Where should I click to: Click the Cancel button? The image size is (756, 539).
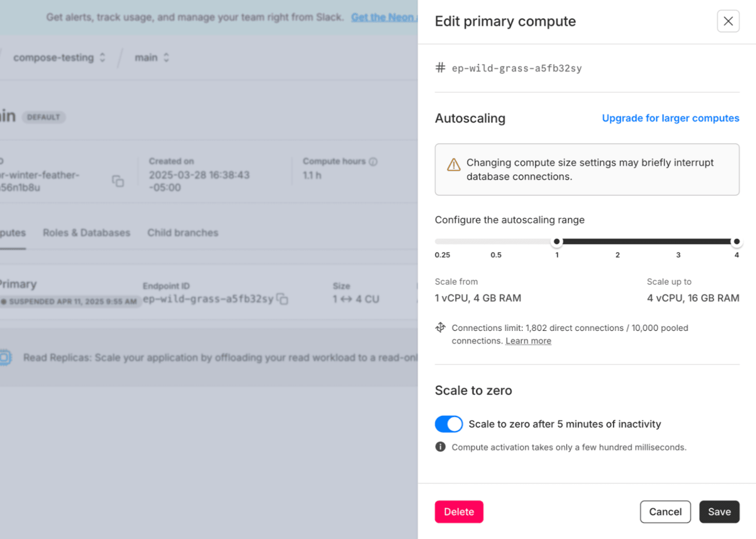[665, 512]
